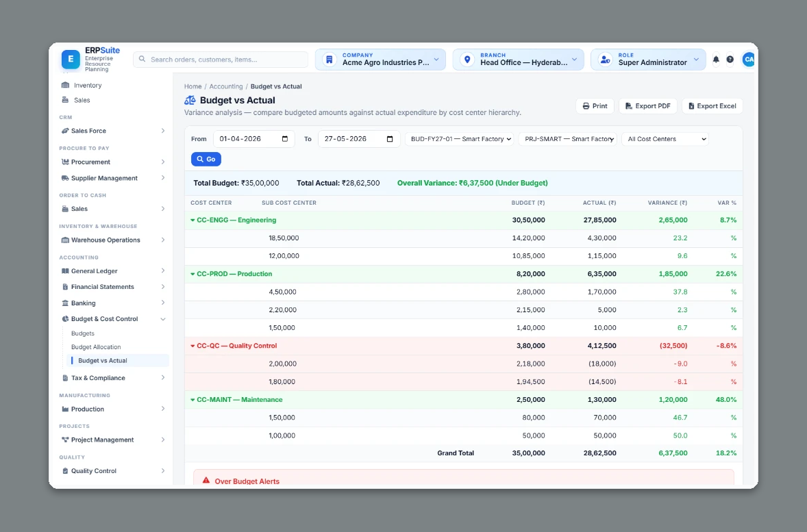This screenshot has width=807, height=532.
Task: Click the SUB COST CENTER column header
Action: pos(288,203)
